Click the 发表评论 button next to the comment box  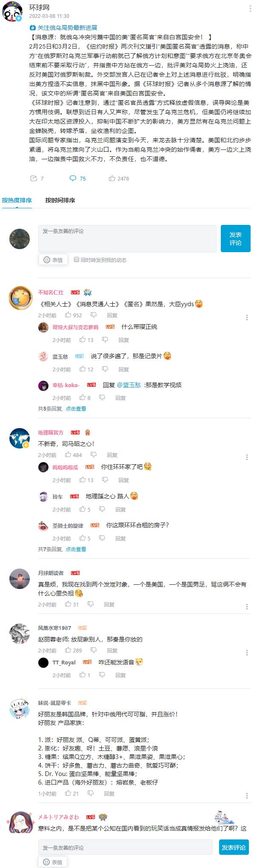coord(235,239)
